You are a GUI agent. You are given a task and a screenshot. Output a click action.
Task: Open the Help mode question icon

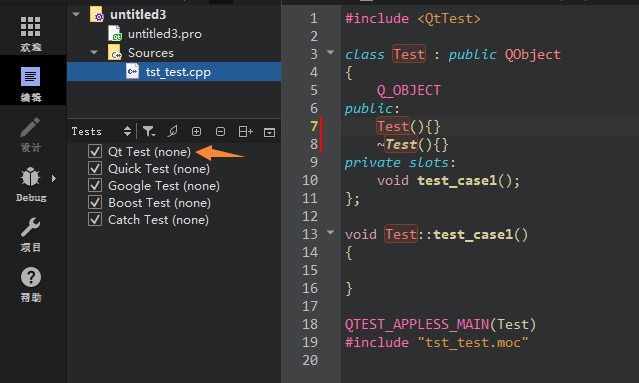click(x=31, y=277)
